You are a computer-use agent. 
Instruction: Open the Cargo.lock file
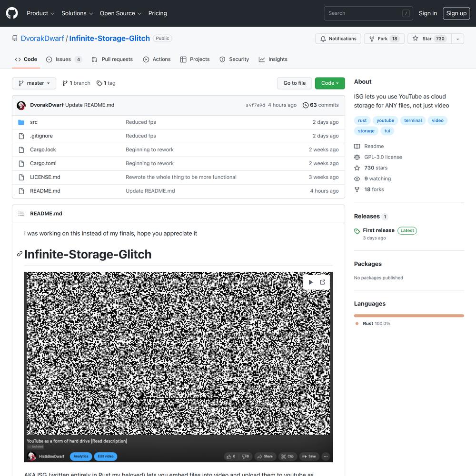point(43,149)
